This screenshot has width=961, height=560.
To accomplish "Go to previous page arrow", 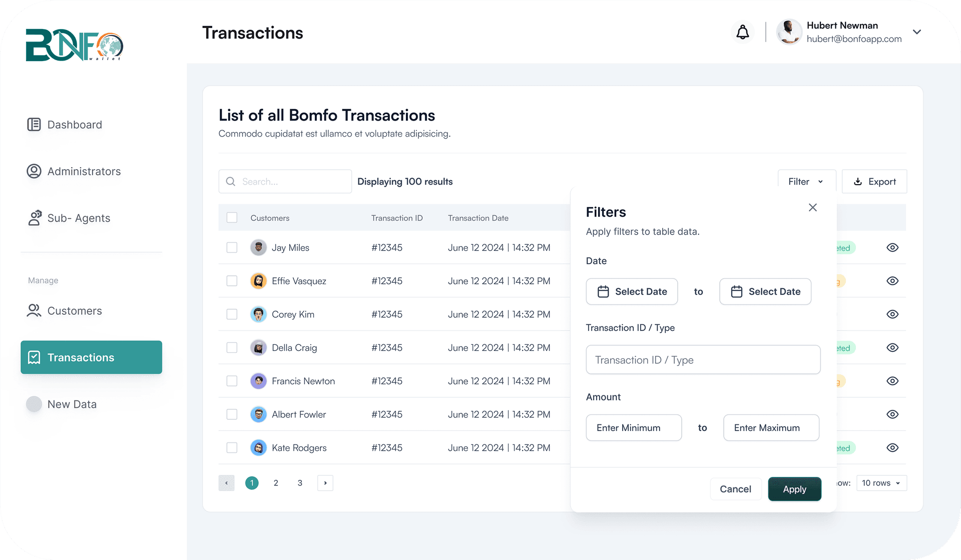I will pos(227,483).
